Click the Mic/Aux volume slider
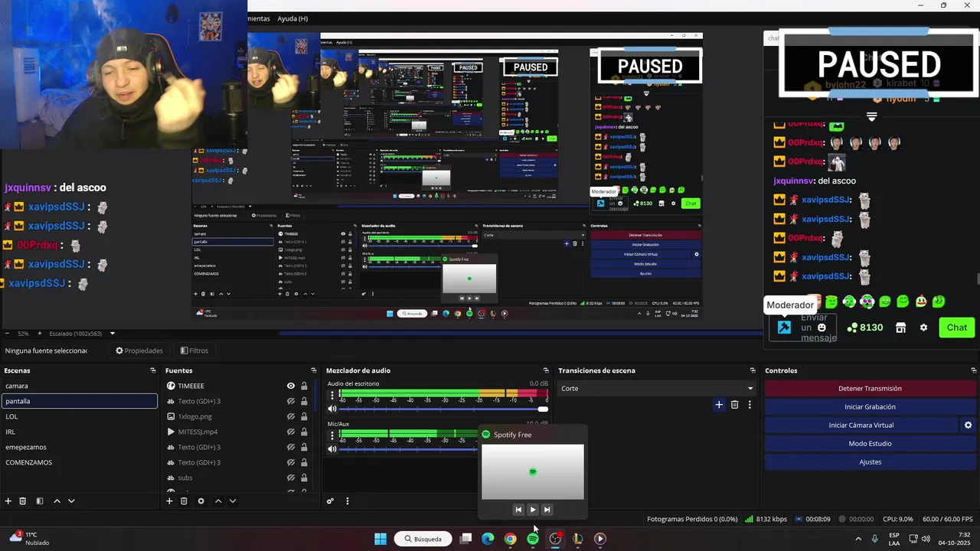The width and height of the screenshot is (980, 551). [x=410, y=448]
